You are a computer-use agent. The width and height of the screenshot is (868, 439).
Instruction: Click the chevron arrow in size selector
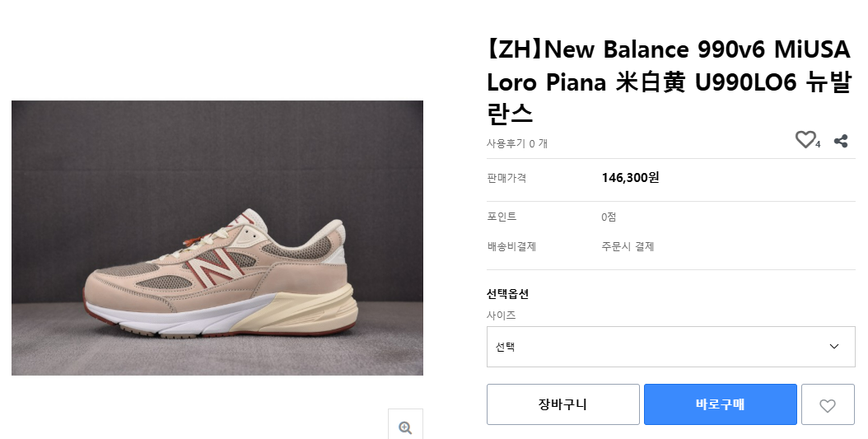click(834, 347)
